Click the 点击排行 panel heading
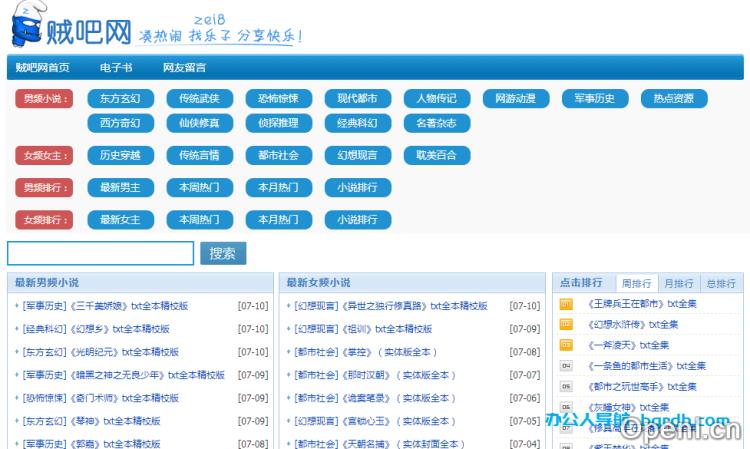The image size is (750, 449). pyautogui.click(x=581, y=283)
